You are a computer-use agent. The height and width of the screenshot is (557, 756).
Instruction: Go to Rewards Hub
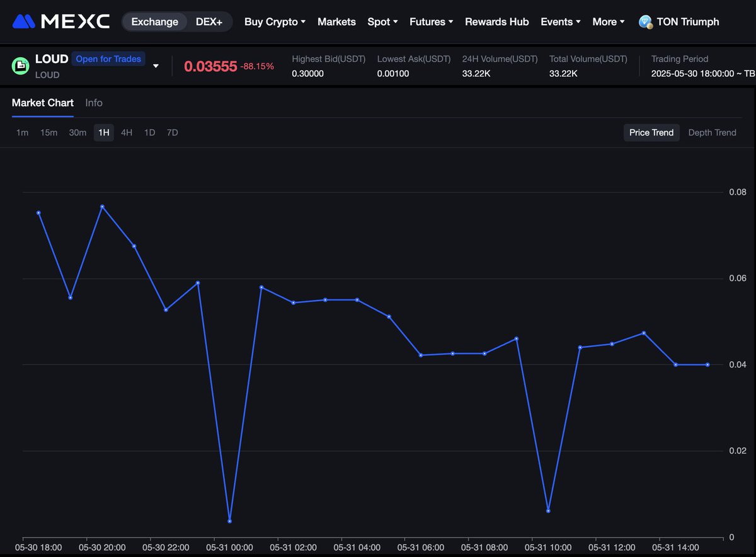pos(497,21)
